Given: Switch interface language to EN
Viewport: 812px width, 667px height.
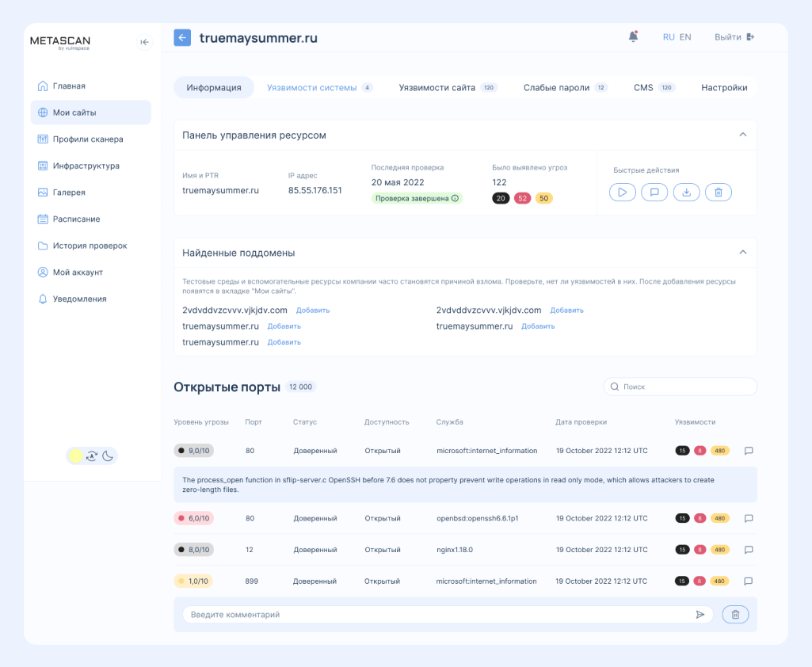Looking at the screenshot, I should tap(685, 37).
